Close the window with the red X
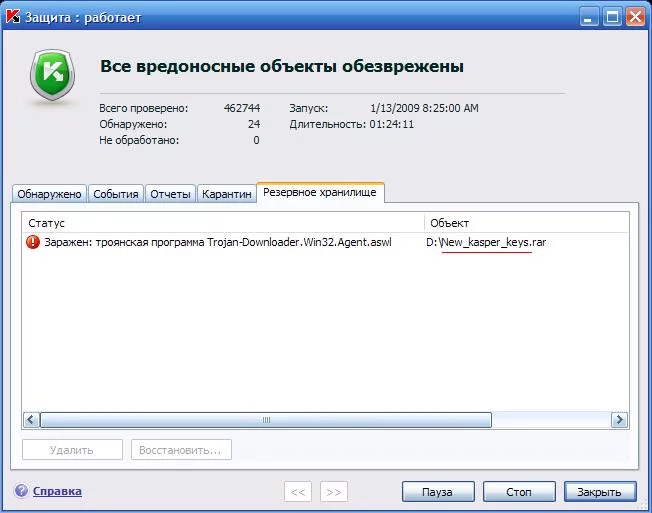 coord(635,17)
